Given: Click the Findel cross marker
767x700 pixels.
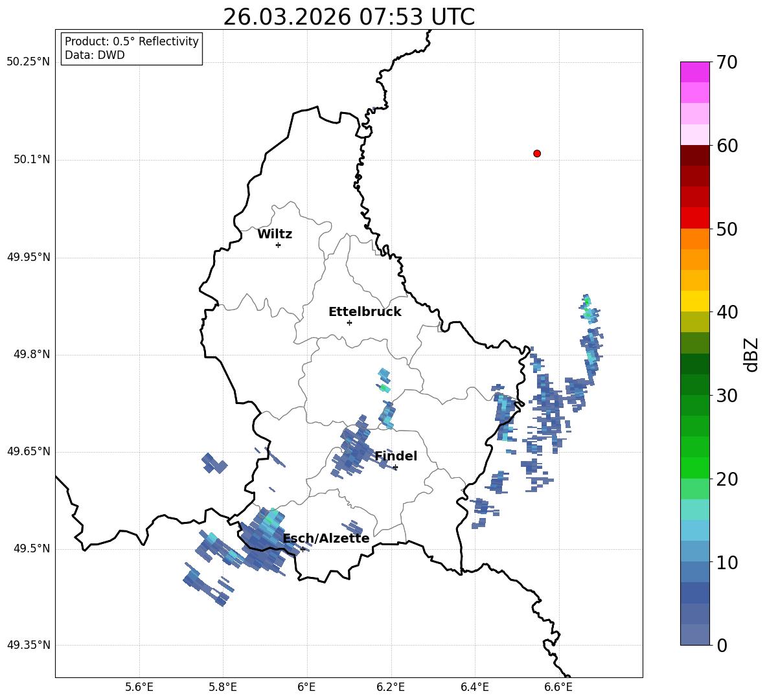Looking at the screenshot, I should click(x=395, y=468).
